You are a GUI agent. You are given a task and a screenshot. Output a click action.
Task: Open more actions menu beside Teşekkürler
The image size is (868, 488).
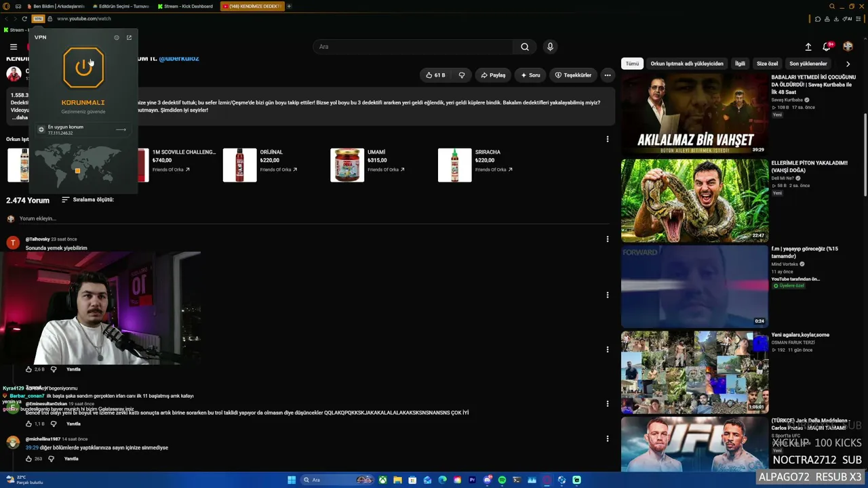click(608, 75)
